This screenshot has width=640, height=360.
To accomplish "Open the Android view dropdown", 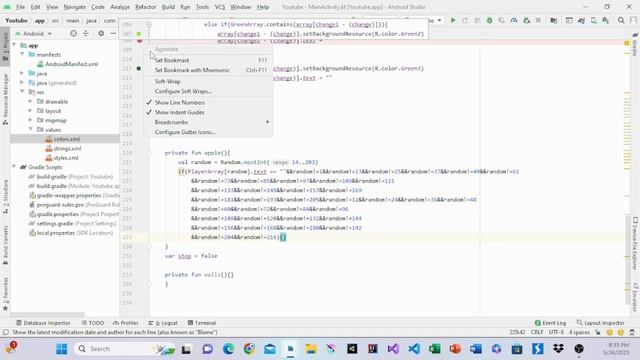I will click(33, 33).
